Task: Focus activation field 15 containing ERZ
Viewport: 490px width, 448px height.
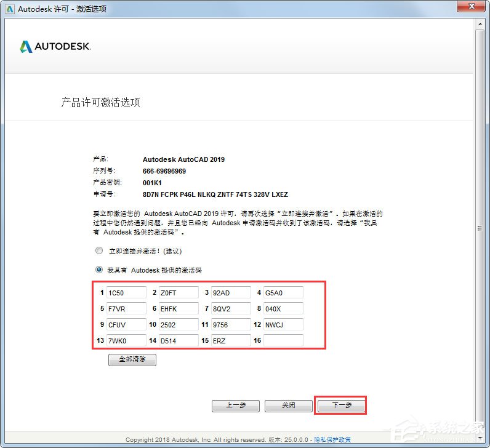Action: pos(231,340)
